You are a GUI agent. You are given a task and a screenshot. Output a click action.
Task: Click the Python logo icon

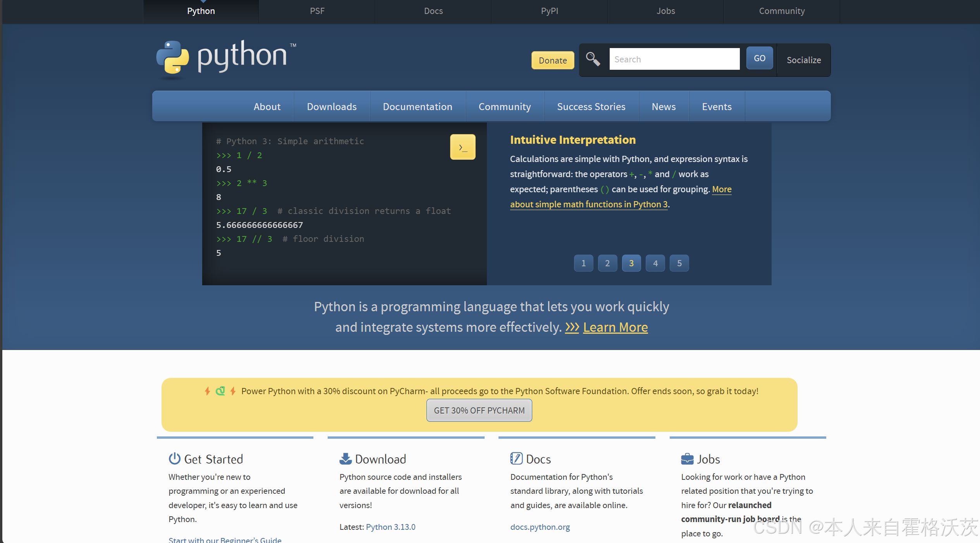[172, 57]
